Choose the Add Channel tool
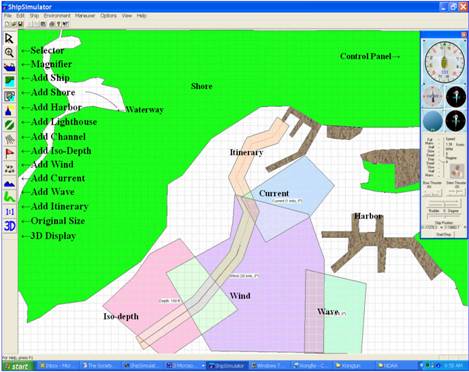Screen dimensions: 469x372 pos(9,125)
